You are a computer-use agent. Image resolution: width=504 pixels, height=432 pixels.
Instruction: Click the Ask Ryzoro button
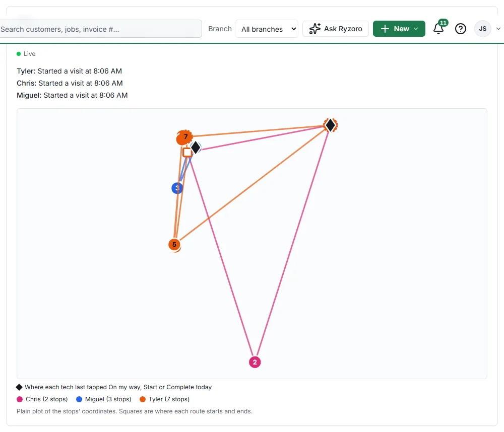[x=336, y=29]
